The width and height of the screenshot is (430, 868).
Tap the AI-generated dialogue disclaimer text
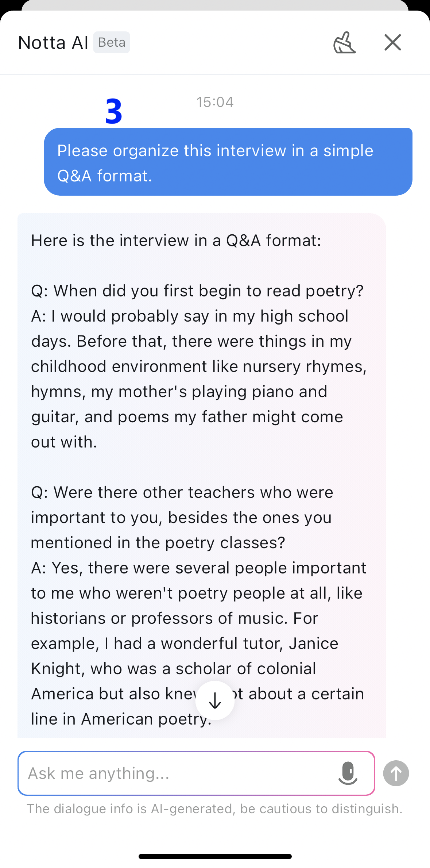(x=214, y=809)
